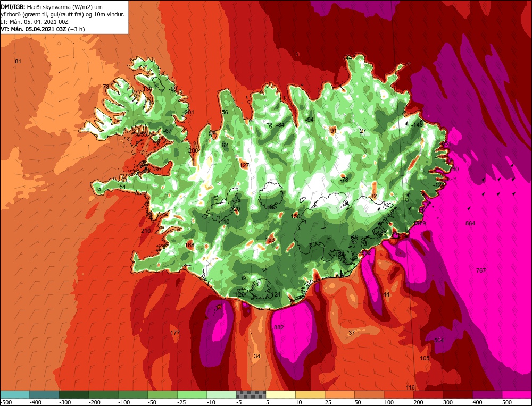
Task: Click the value '34' in the southern sea
Action: click(x=257, y=356)
